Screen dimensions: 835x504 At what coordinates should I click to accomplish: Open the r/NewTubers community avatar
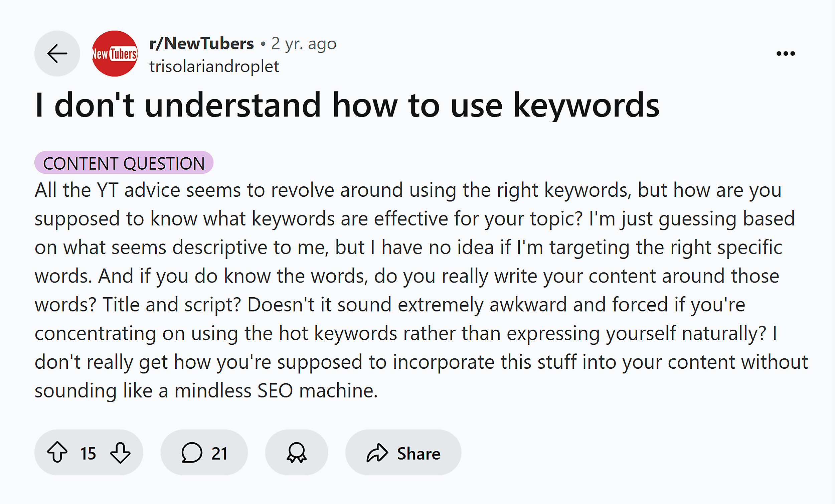tap(114, 53)
